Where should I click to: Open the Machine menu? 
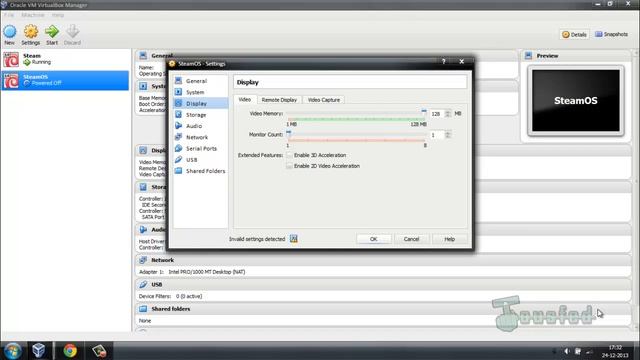point(33,15)
